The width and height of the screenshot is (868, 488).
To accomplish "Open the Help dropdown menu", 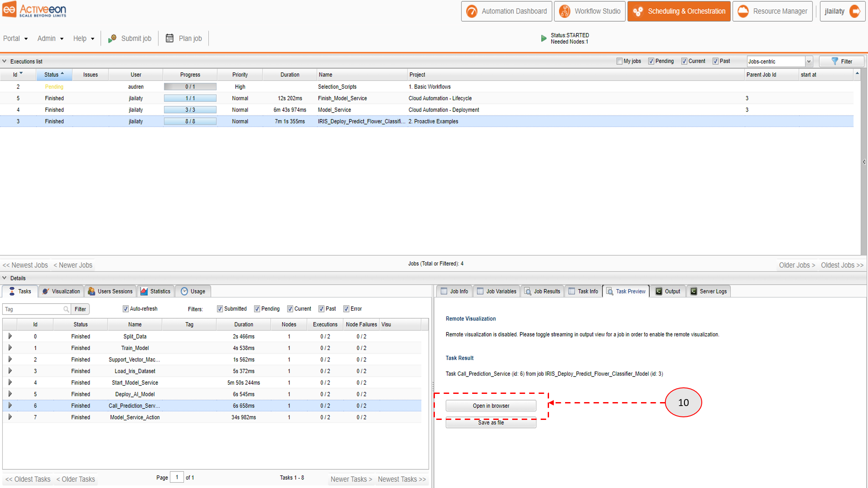I will coord(83,38).
